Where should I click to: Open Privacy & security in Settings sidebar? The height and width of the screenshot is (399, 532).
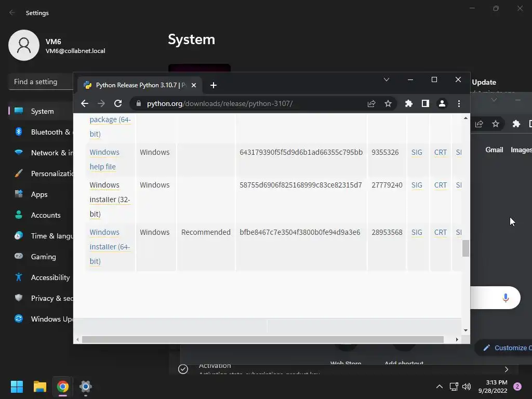point(41,298)
